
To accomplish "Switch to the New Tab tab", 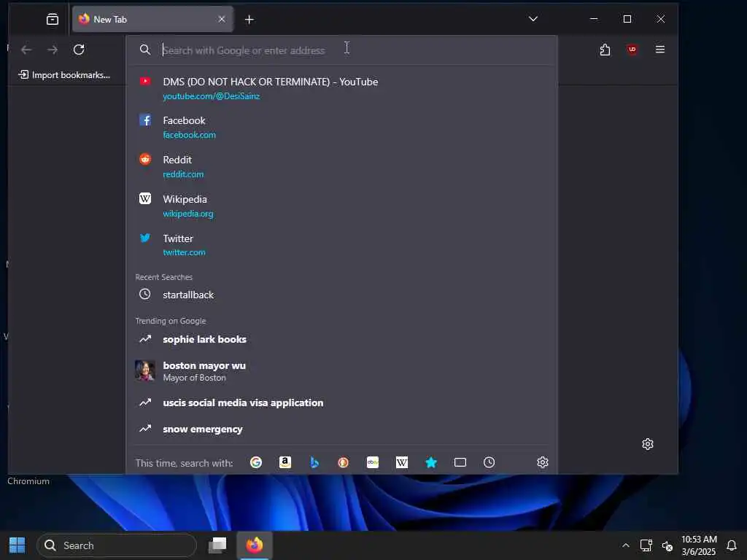I will 152,19.
